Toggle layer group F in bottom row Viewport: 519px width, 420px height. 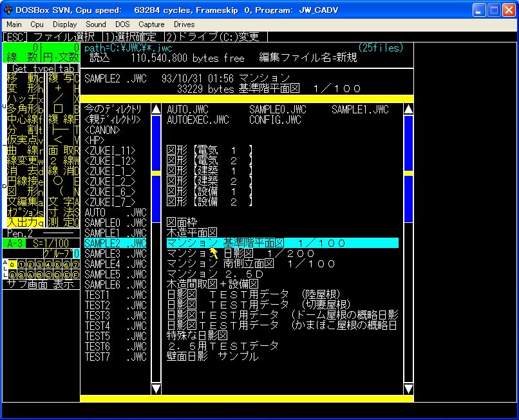pos(76,274)
